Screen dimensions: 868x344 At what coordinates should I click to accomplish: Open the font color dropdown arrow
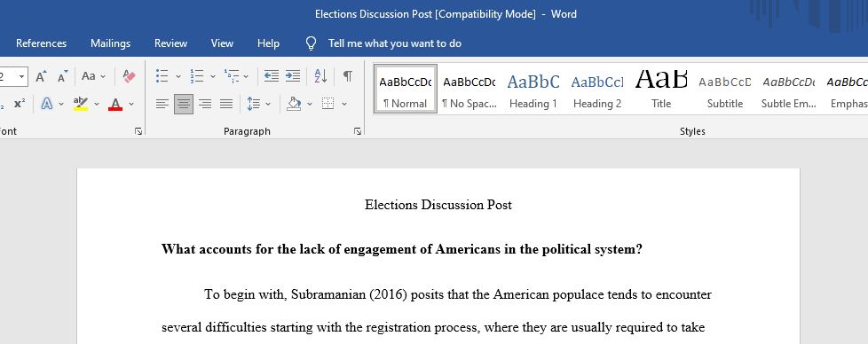point(131,104)
